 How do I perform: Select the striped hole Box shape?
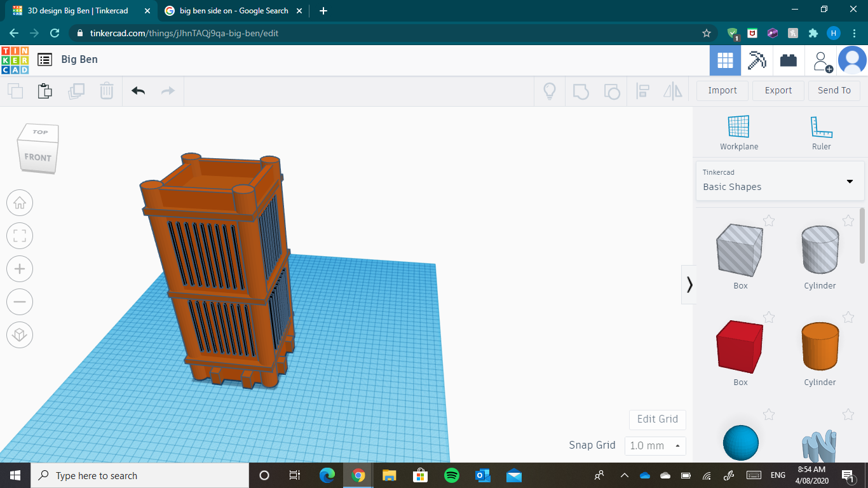point(740,250)
